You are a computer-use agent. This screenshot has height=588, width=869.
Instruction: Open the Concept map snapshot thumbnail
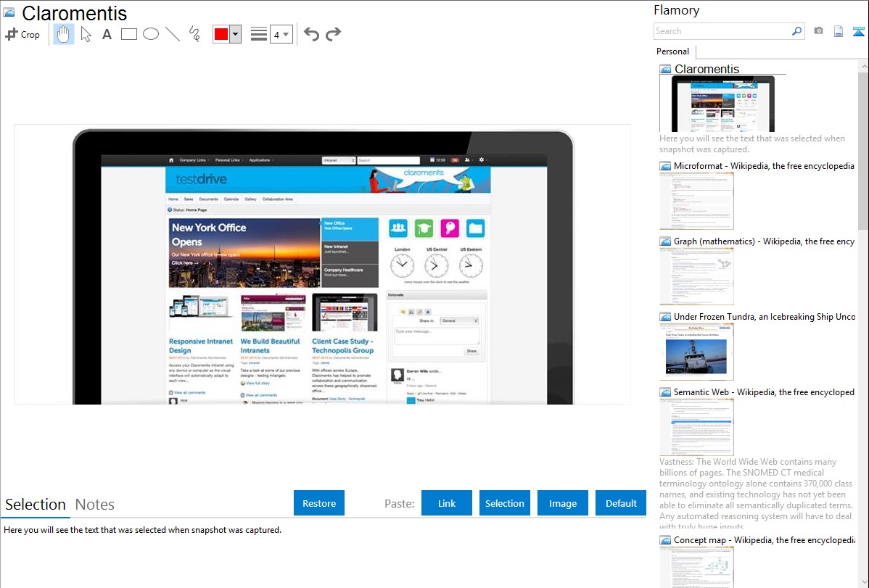tap(696, 568)
